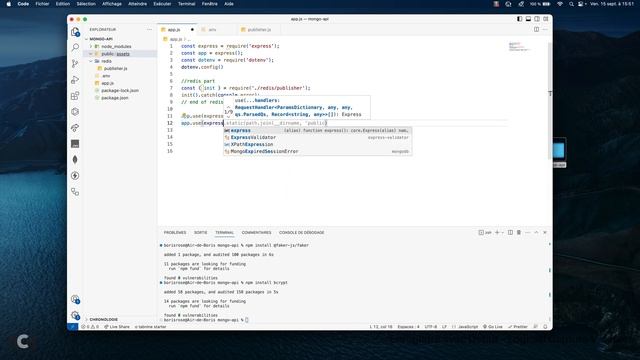Switch to COMMENTAIRES panel tab
This screenshot has height=360, width=640.
click(256, 232)
